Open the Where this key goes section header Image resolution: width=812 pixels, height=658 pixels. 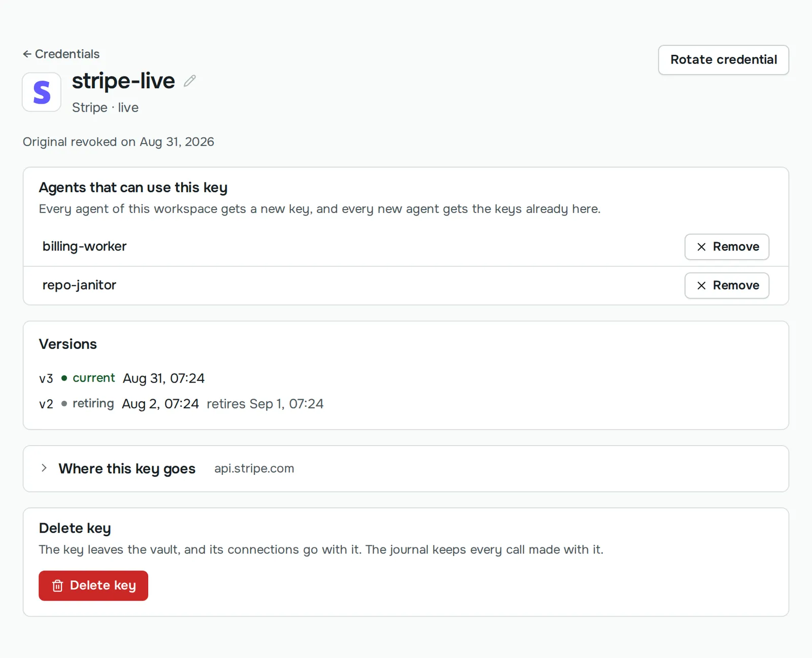coord(127,468)
